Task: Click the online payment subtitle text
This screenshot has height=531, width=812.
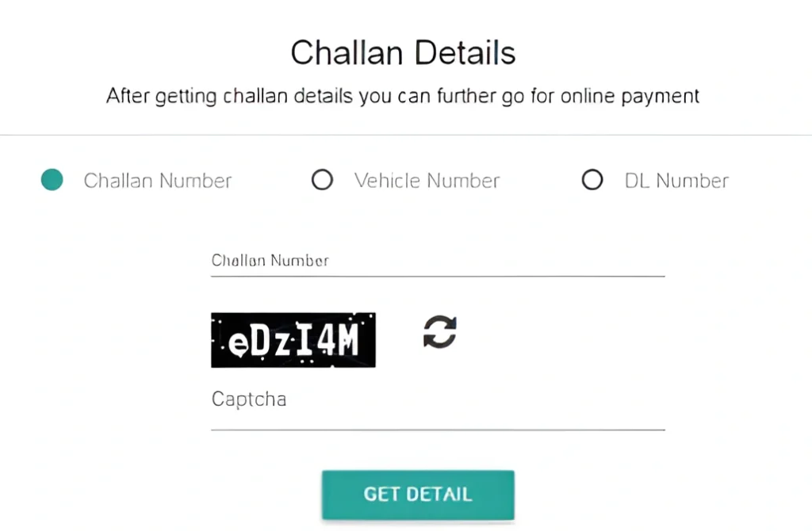Action: (x=403, y=97)
